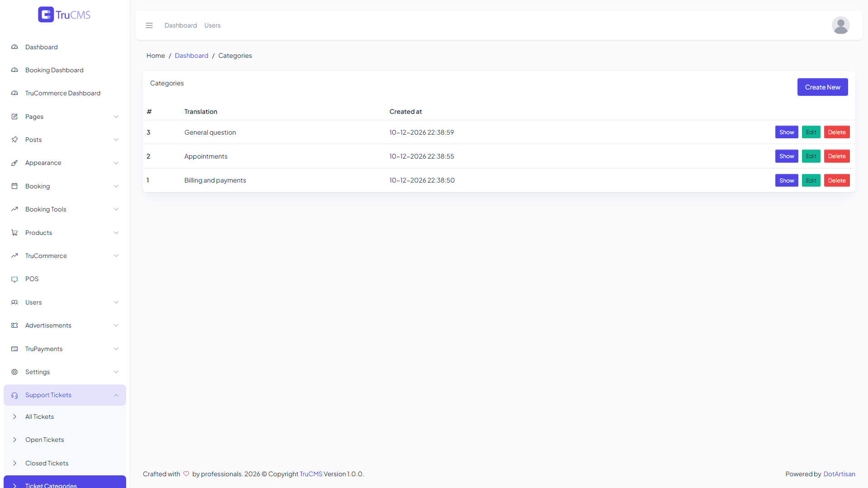
Task: Click the Products cart icon
Action: click(14, 233)
